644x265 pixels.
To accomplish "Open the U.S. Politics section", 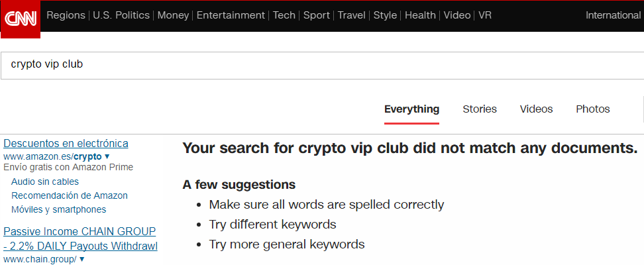I will [121, 16].
